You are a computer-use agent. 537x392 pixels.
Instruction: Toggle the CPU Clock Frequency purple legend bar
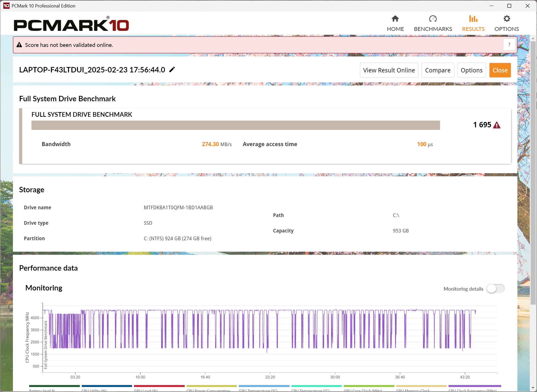click(475, 386)
